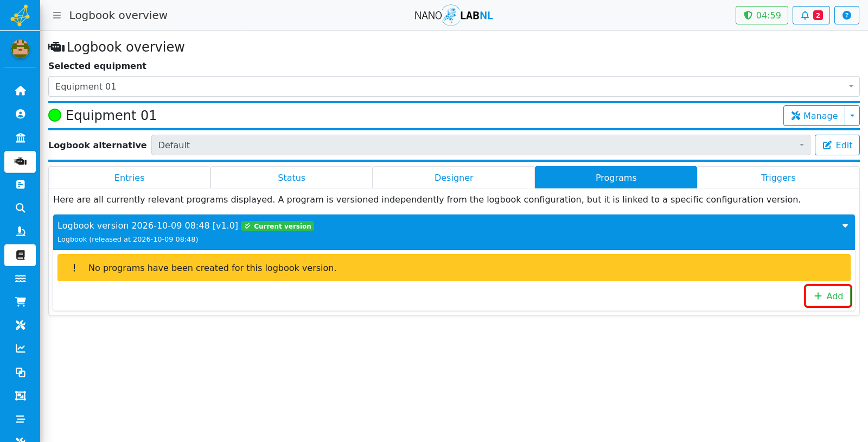Click the session timer 04:59 button
Image resolution: width=868 pixels, height=442 pixels.
point(762,15)
